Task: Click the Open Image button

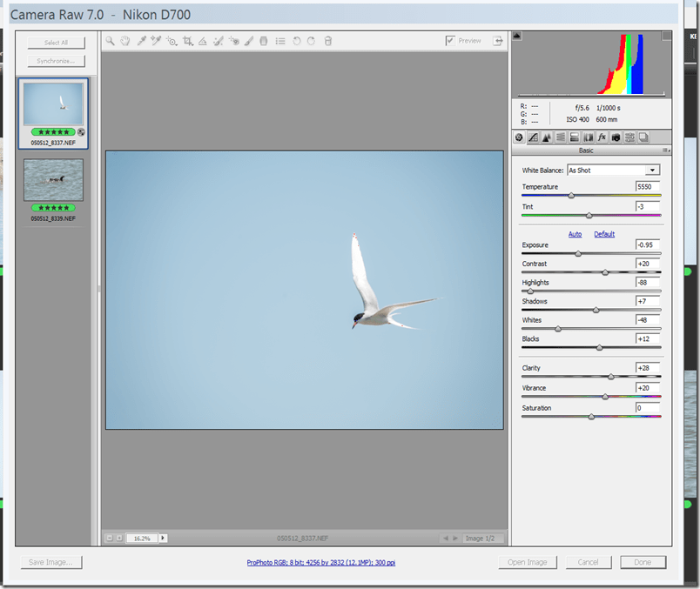Action: click(528, 562)
